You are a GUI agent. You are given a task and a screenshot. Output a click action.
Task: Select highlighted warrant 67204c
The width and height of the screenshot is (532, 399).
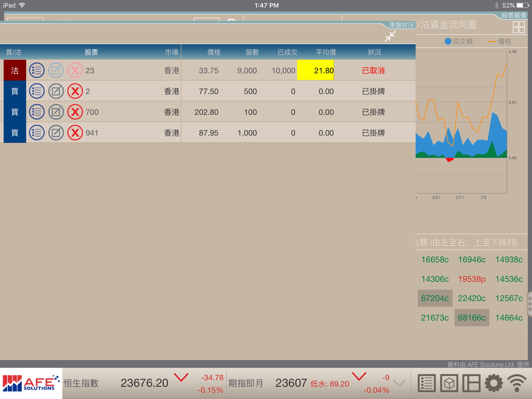click(x=435, y=298)
